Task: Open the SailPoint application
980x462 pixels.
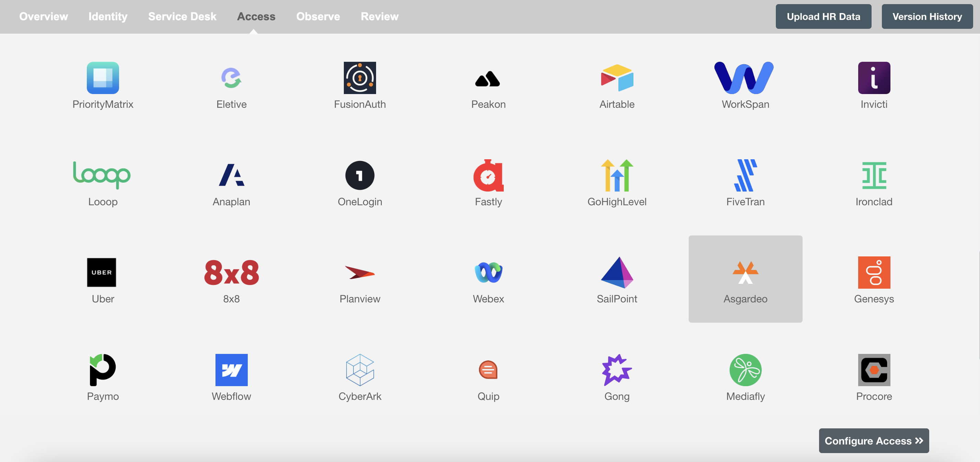Action: (x=617, y=279)
